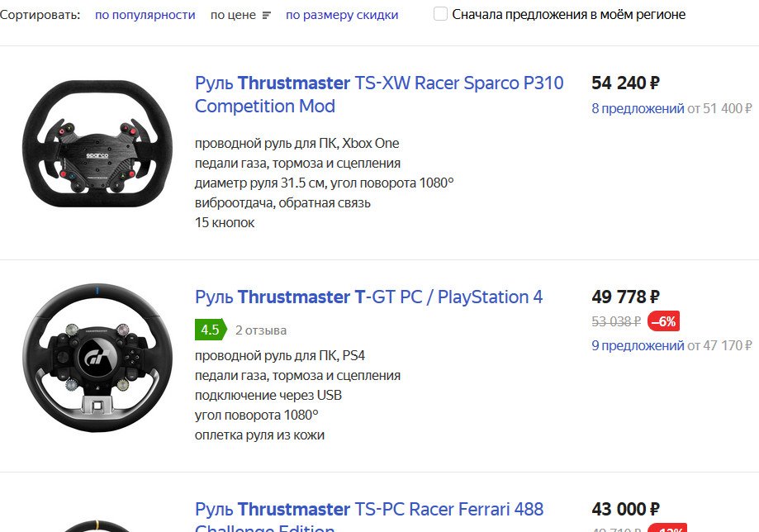Open Thrustmaster T-GT PC / PlayStation 4 title

368,297
